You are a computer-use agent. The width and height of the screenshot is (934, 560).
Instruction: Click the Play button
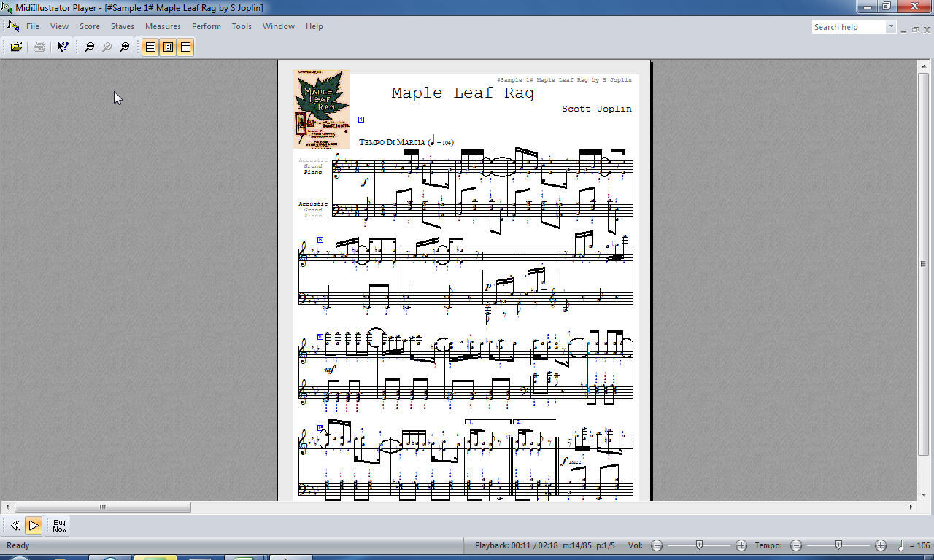(x=33, y=525)
